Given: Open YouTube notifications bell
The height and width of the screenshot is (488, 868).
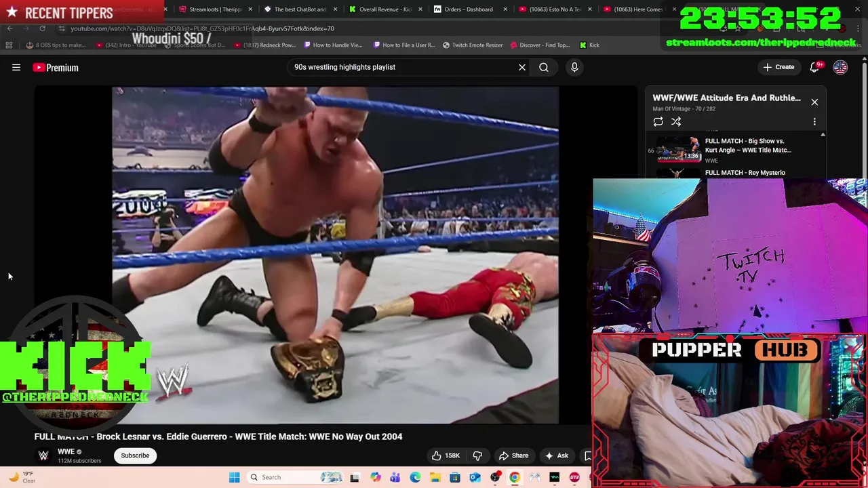Looking at the screenshot, I should [815, 67].
